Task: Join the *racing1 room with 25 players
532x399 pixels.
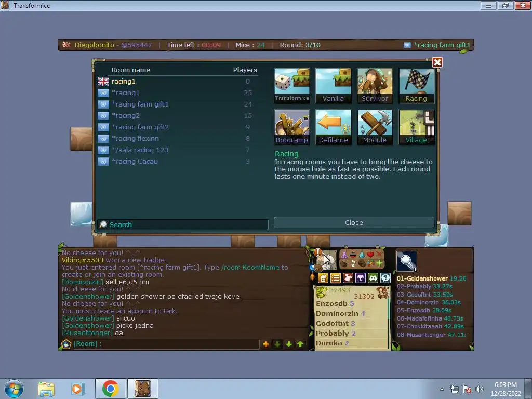Action: pos(178,92)
